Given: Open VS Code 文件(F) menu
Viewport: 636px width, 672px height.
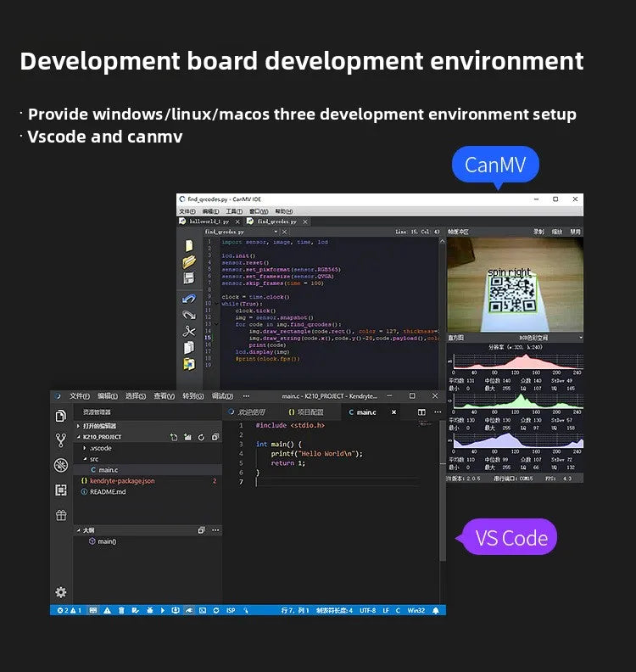Looking at the screenshot, I should 80,396.
